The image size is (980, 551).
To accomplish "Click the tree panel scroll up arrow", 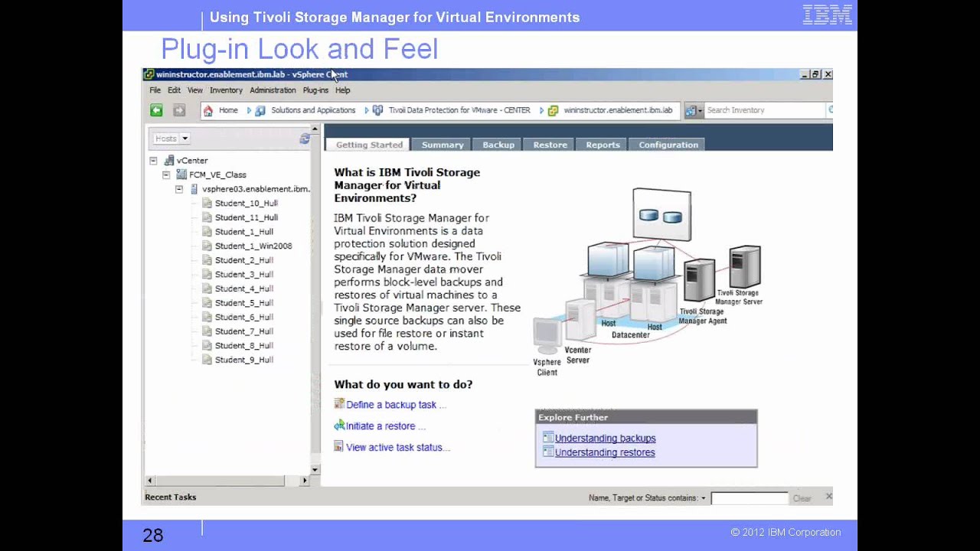I will (315, 129).
